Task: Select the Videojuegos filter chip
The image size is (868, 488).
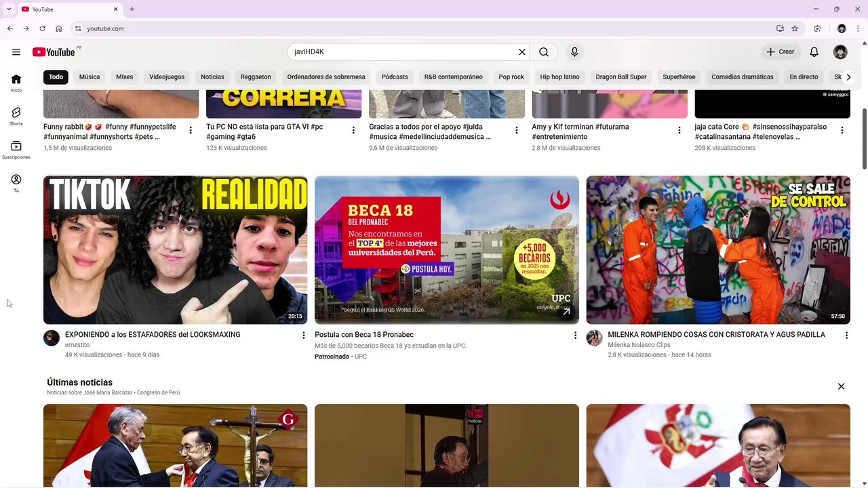Action: point(167,77)
